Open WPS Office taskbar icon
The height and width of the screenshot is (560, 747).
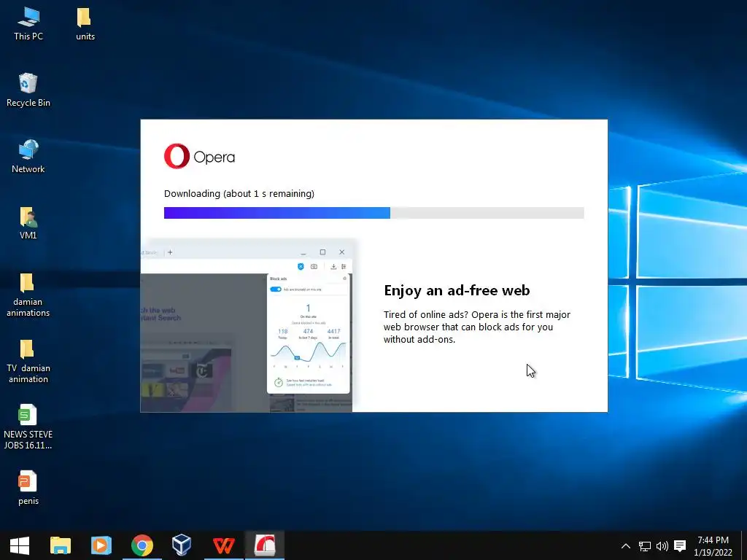click(223, 545)
